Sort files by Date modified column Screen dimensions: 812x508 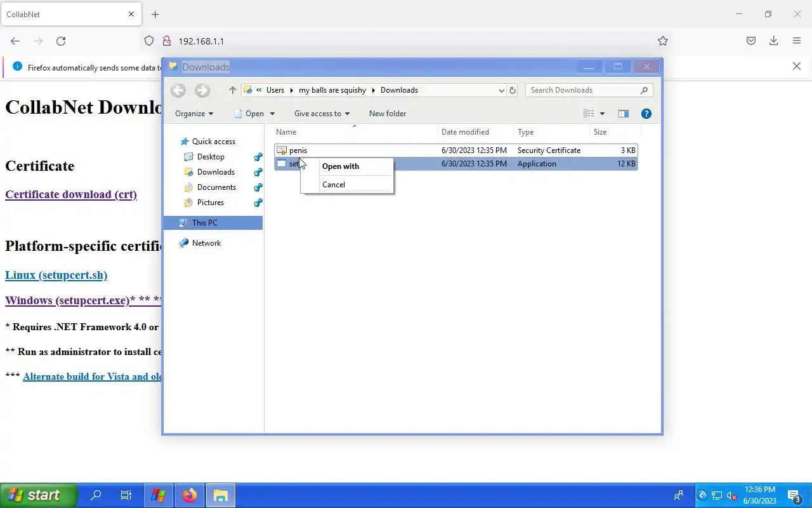pyautogui.click(x=476, y=132)
